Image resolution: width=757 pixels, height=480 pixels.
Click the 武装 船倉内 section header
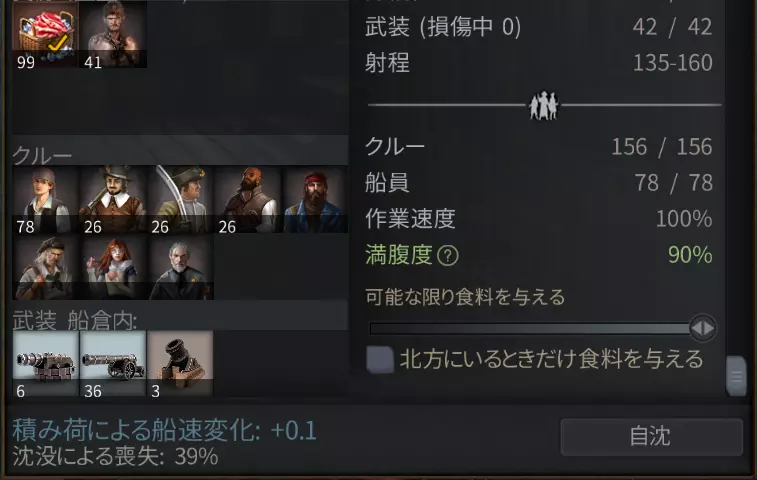[75, 320]
